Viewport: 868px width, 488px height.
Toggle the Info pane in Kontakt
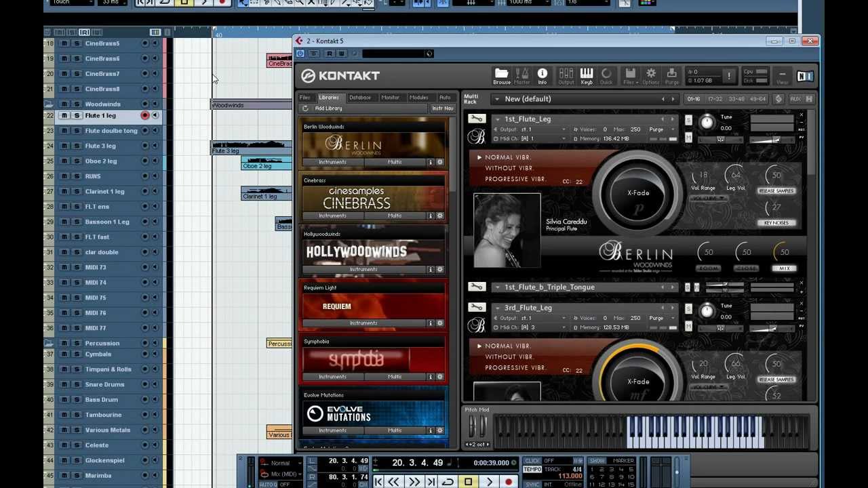(x=542, y=76)
